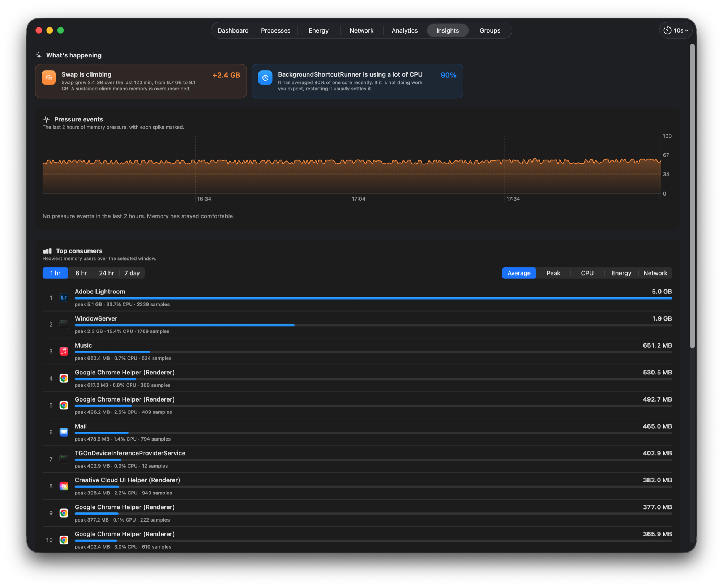Click the TGOnDeviceInferenceProviderService icon
This screenshot has width=723, height=588.
64,459
